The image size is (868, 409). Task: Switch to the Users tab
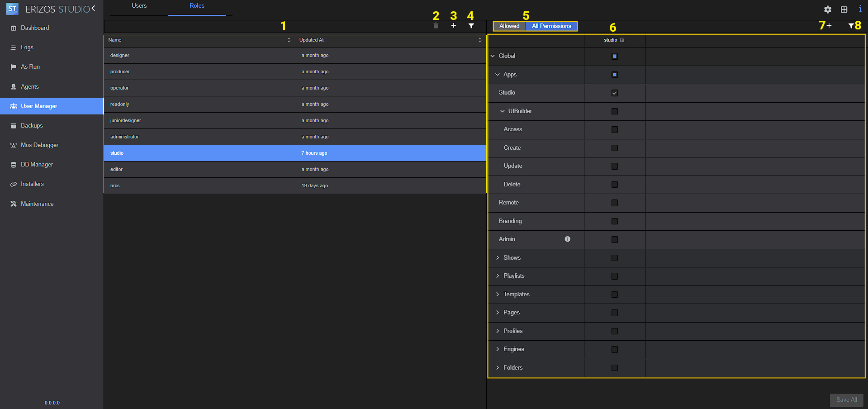(139, 6)
